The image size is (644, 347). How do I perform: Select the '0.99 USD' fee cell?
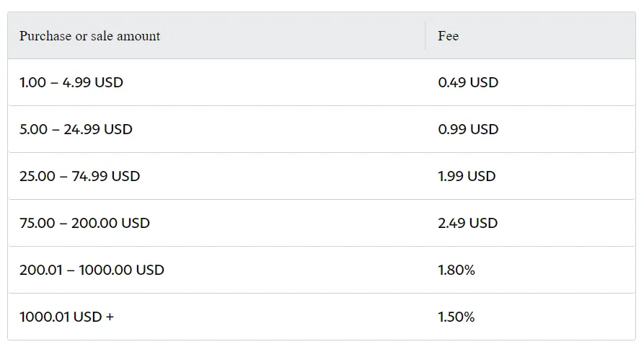pyautogui.click(x=530, y=129)
